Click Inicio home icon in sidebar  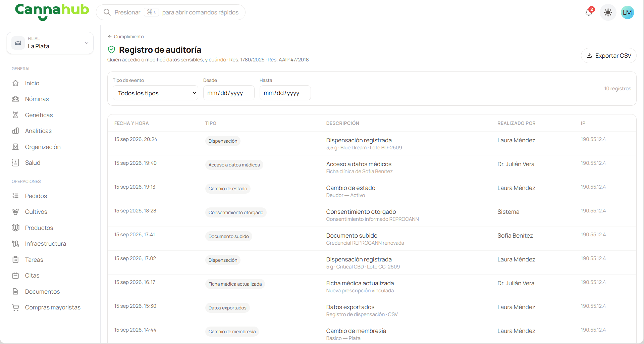[15, 83]
